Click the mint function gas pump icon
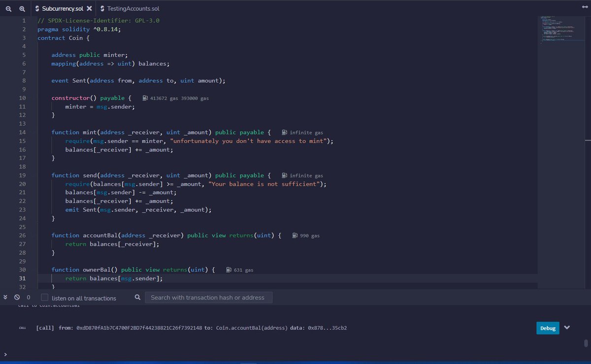Screen dimensions: 591x364 [x=285, y=133]
